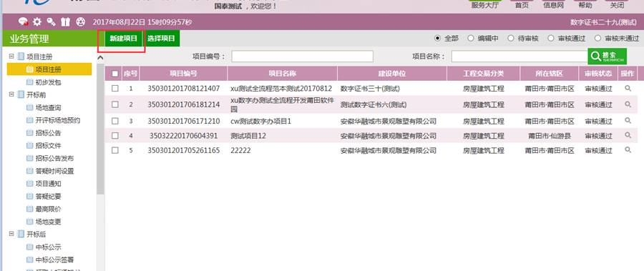This screenshot has height=271, width=644.
Task: Check the box for 测试项目12
Action: pyautogui.click(x=115, y=136)
